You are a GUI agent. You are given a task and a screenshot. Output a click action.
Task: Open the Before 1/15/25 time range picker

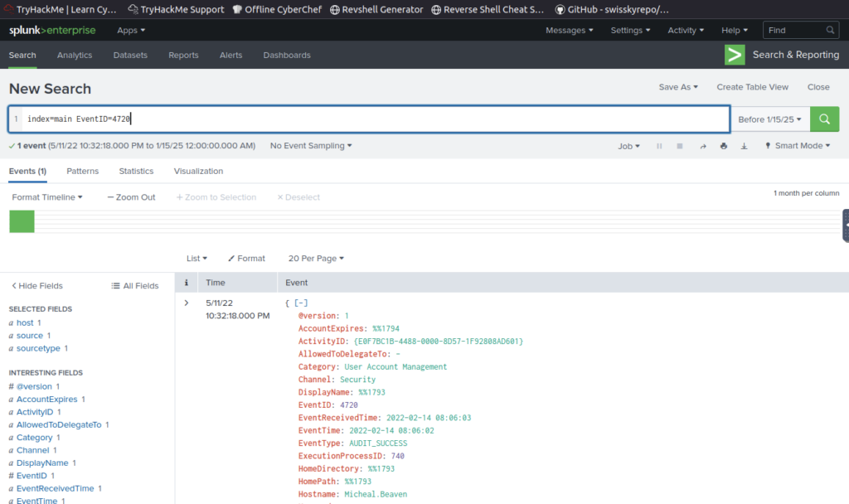pyautogui.click(x=769, y=119)
